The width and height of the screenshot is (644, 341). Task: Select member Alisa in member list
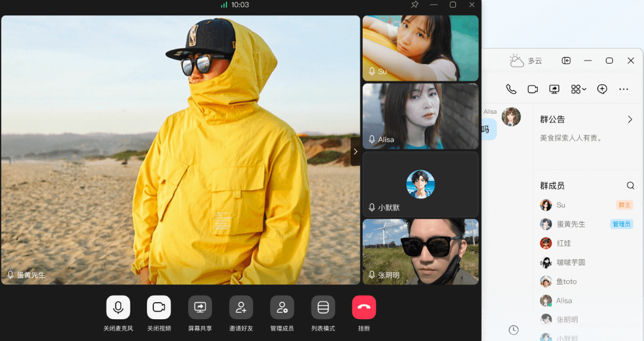[587, 300]
